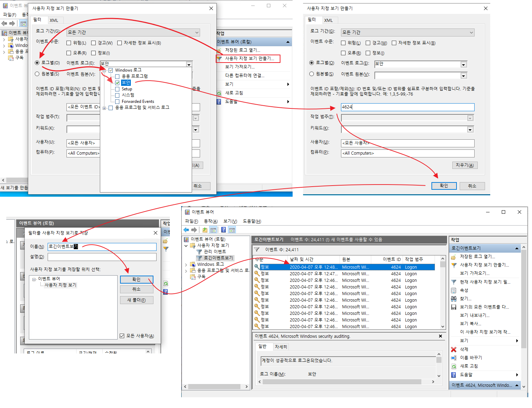Expand 응용 프로그램 및 서비스 로그 in log tree dropdown

[104, 108]
